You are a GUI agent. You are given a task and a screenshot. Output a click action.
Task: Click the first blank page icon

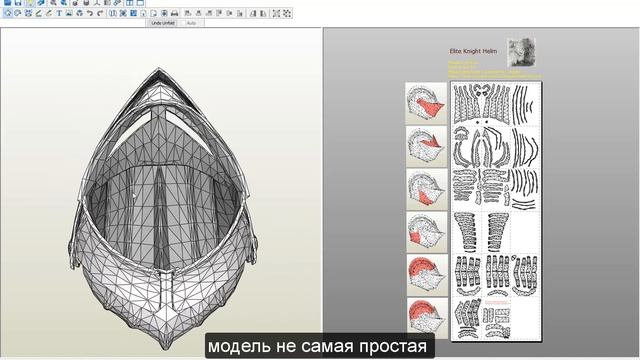pos(143,13)
